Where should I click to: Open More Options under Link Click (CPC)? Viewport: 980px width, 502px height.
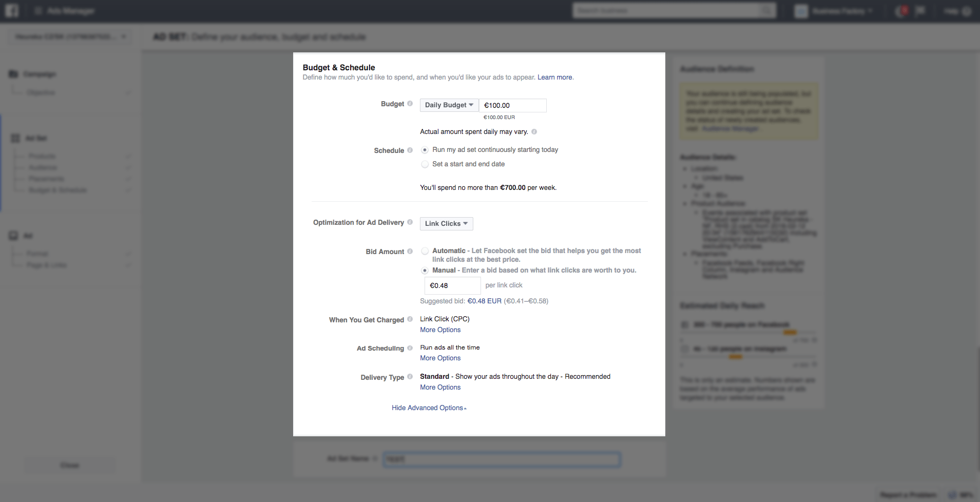(x=440, y=330)
